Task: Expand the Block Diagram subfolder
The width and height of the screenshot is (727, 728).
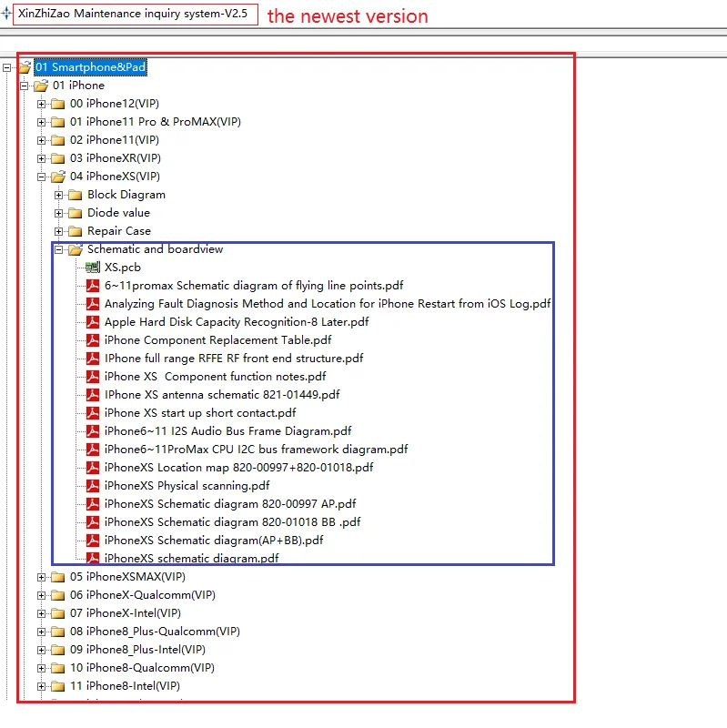Action: point(58,195)
